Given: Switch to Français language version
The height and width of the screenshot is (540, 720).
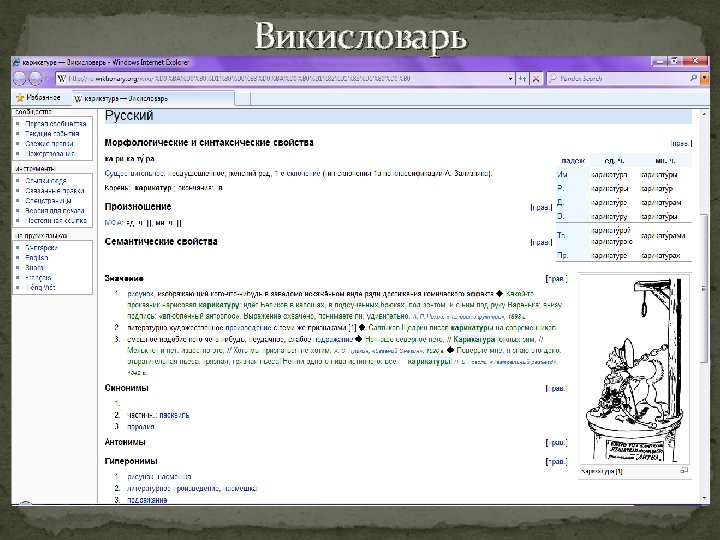Looking at the screenshot, I should pyautogui.click(x=38, y=277).
